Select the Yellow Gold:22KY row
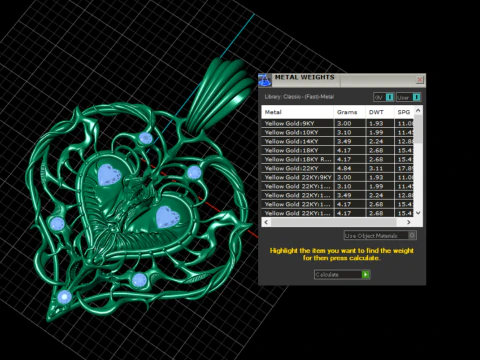Screen dimensions: 480x360 pyautogui.click(x=337, y=168)
